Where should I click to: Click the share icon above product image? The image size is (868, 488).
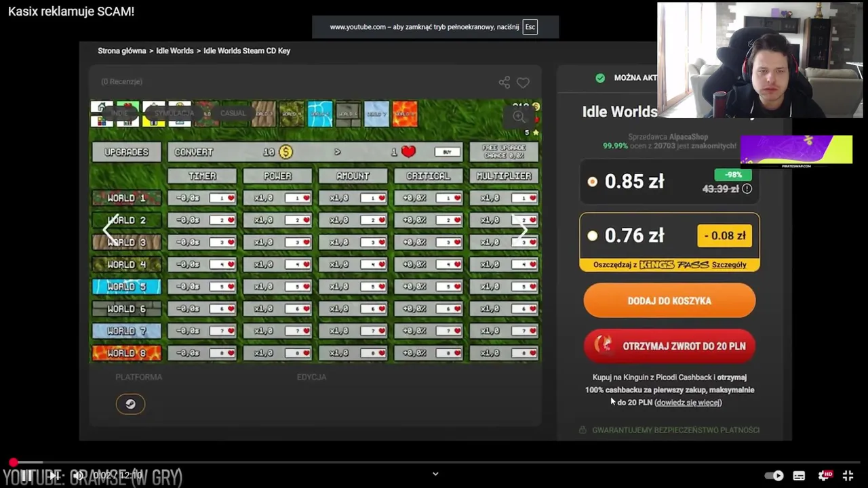point(504,82)
